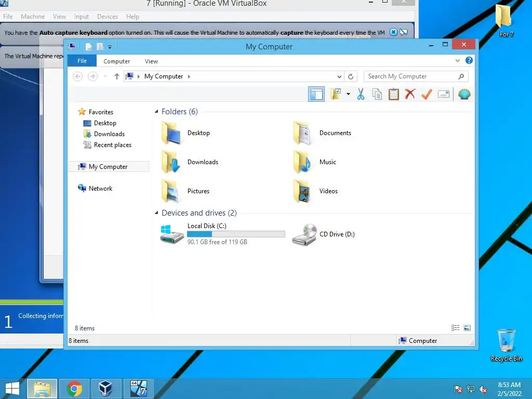Click the Local Disk usage bar

pyautogui.click(x=236, y=234)
